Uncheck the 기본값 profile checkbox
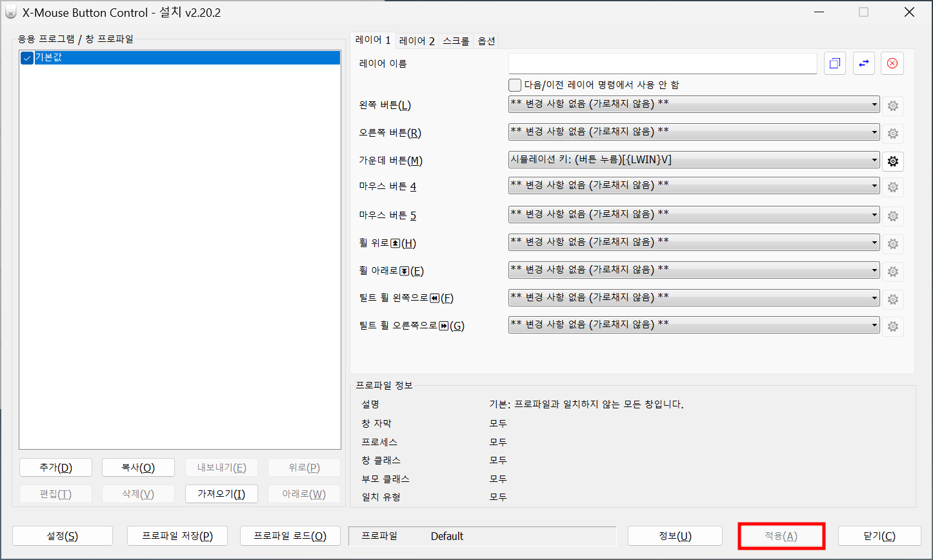Screen dimensions: 933x560 (x=26, y=57)
